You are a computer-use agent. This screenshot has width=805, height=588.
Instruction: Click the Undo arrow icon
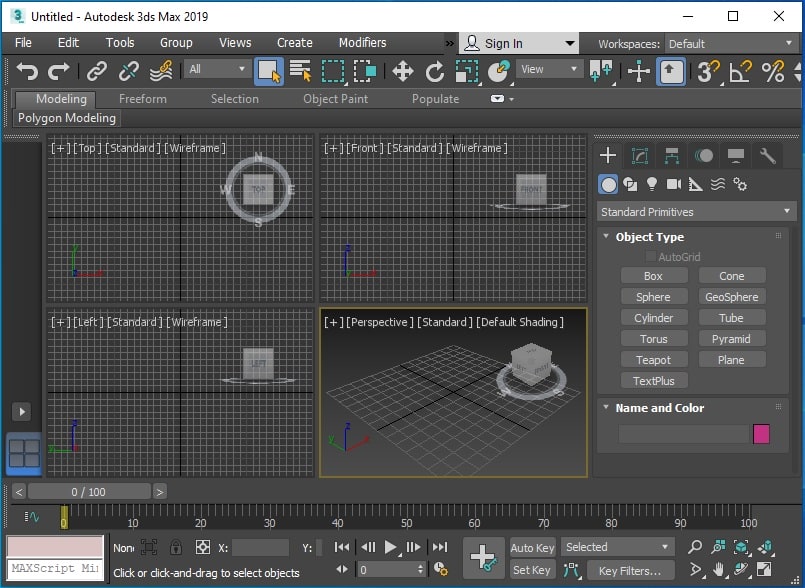click(x=27, y=71)
